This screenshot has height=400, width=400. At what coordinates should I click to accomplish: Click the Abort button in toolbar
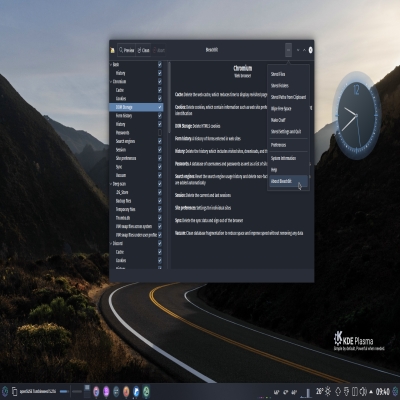(x=159, y=50)
